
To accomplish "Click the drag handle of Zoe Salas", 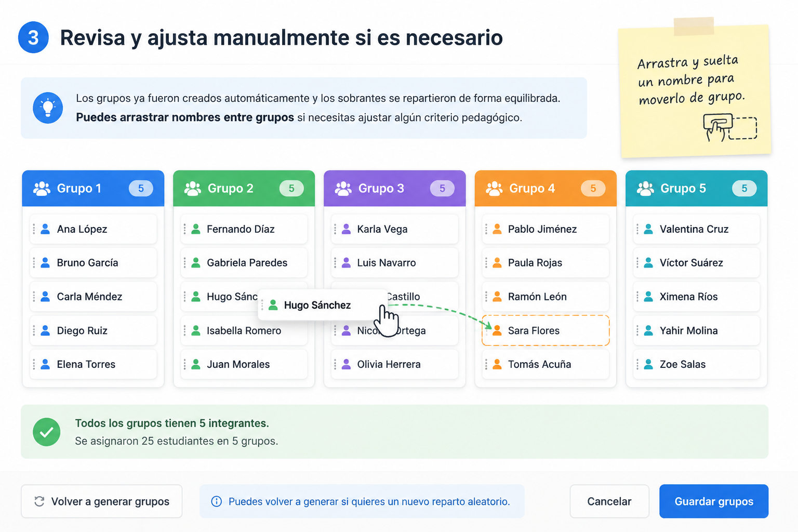I will [637, 364].
